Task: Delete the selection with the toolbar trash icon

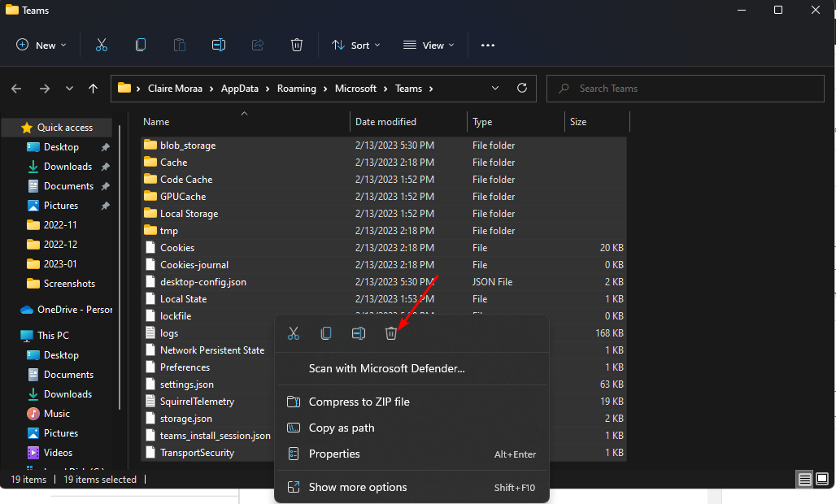Action: 296,45
